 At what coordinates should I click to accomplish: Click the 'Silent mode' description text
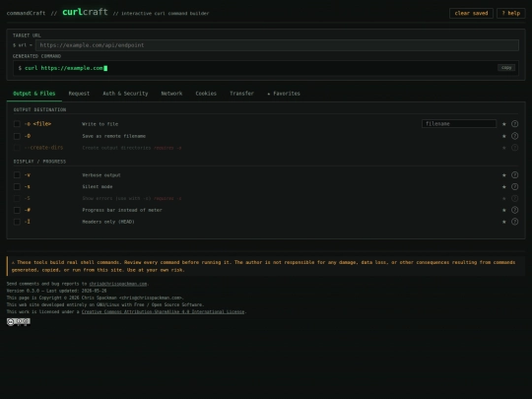click(98, 186)
